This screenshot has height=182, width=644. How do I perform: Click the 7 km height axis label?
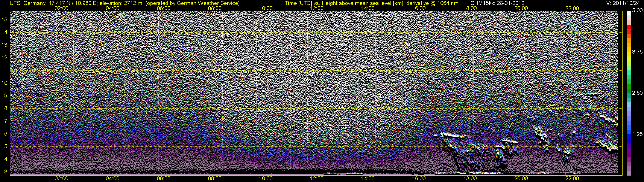tap(6, 121)
